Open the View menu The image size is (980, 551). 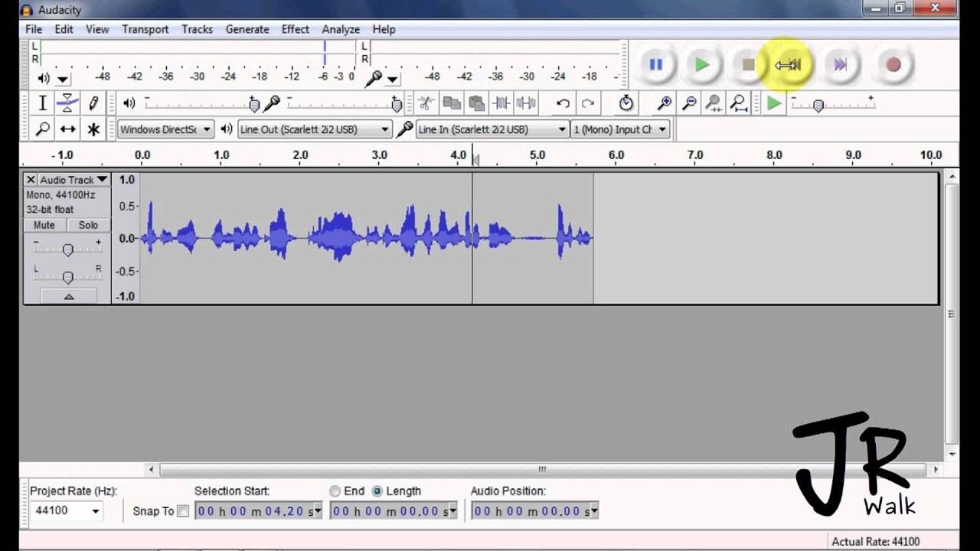click(97, 29)
